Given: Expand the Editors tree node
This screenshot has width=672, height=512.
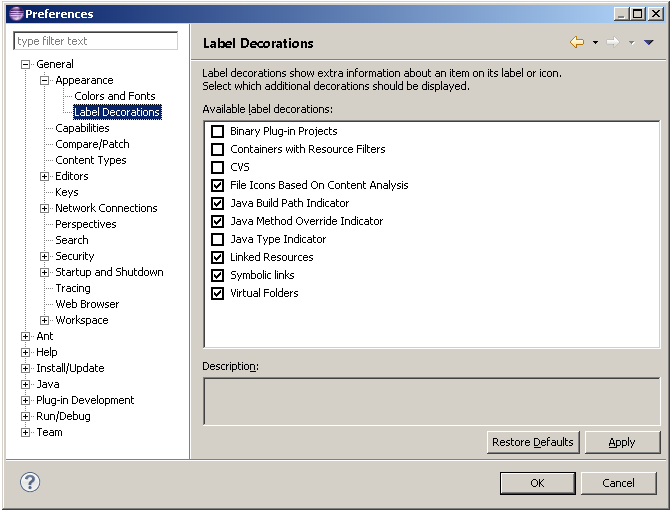Looking at the screenshot, I should tap(45, 176).
